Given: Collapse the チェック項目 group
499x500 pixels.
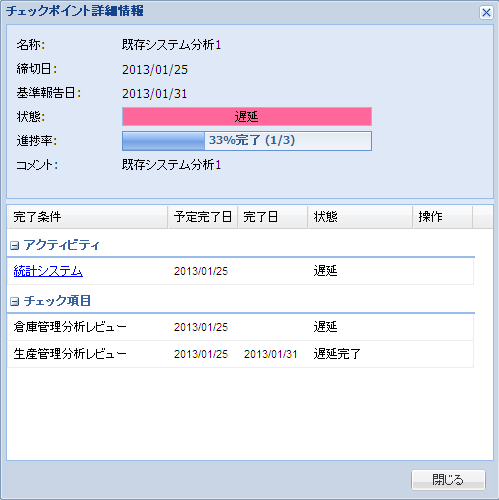Looking at the screenshot, I should tap(14, 301).
